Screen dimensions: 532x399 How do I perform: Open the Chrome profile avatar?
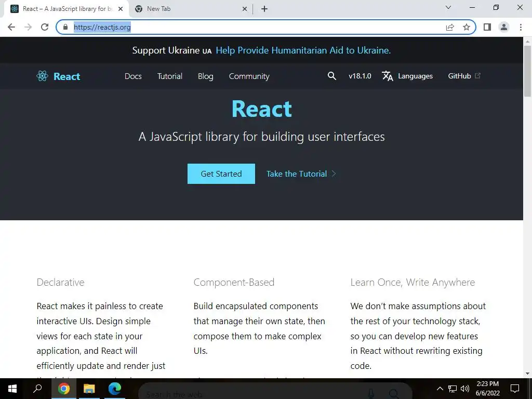pyautogui.click(x=504, y=27)
